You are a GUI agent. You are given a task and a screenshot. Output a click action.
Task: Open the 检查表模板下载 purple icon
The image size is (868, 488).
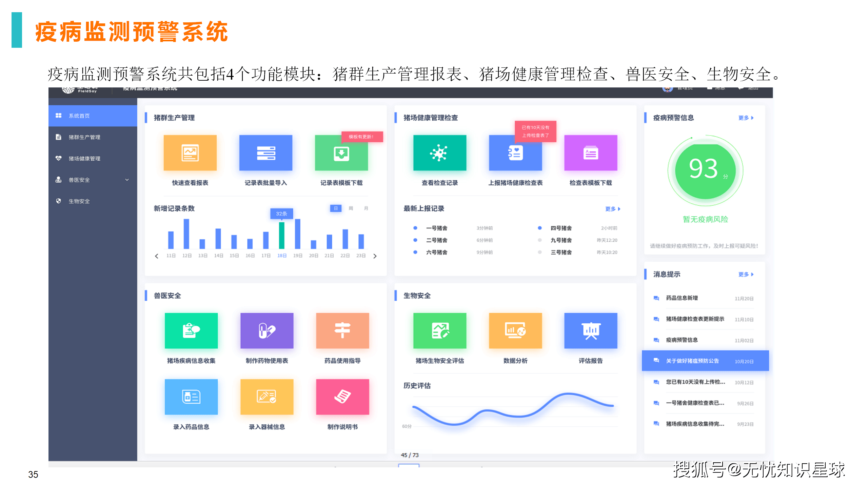click(x=591, y=153)
